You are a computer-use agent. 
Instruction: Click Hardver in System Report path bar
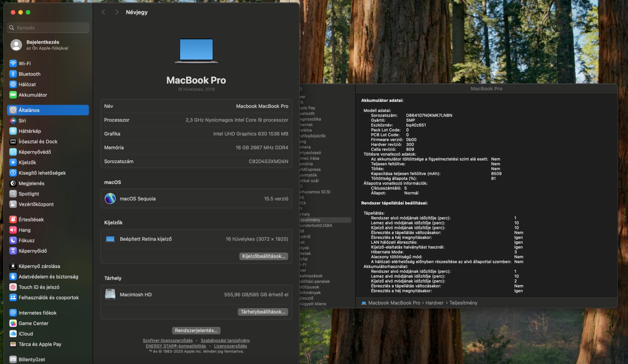[434, 303]
